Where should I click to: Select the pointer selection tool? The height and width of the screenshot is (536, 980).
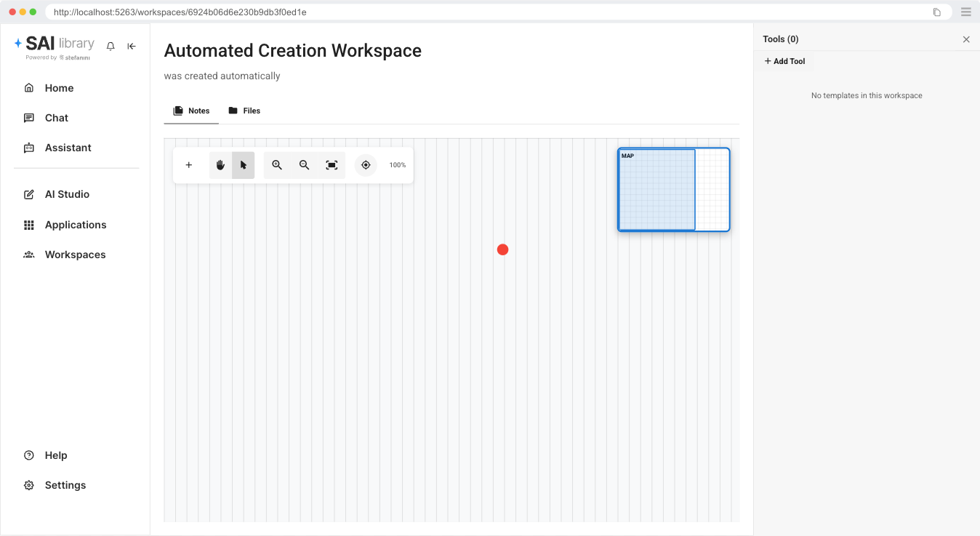tap(244, 165)
